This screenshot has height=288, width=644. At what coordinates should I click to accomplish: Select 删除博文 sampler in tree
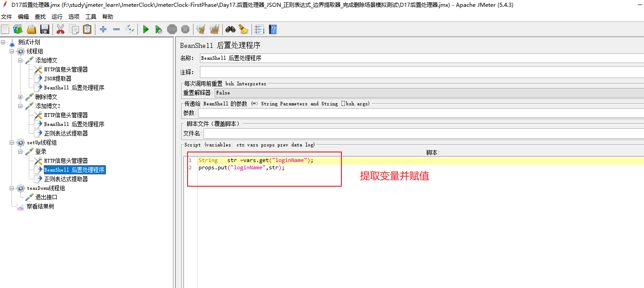(46, 97)
